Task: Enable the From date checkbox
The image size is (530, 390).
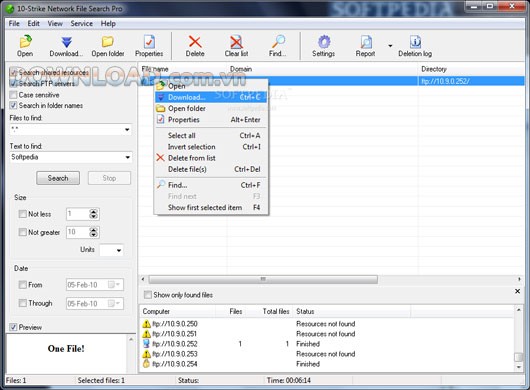Action: [23, 285]
